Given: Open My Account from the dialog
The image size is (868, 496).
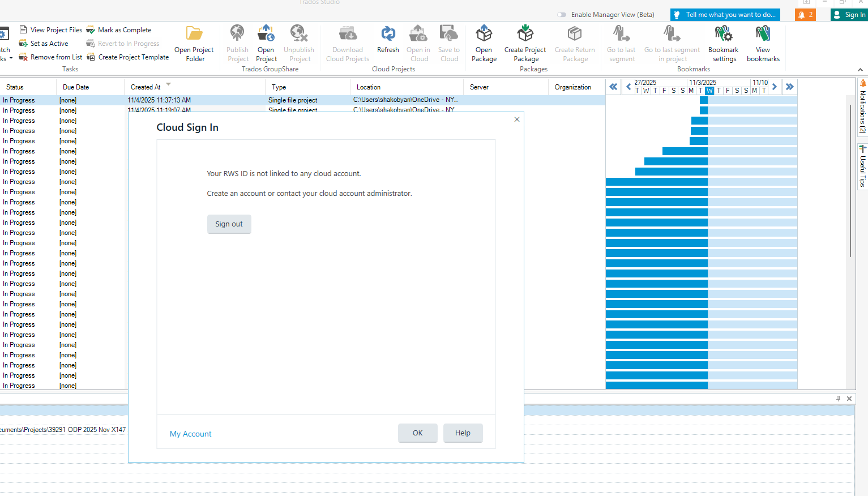Looking at the screenshot, I should coord(190,434).
